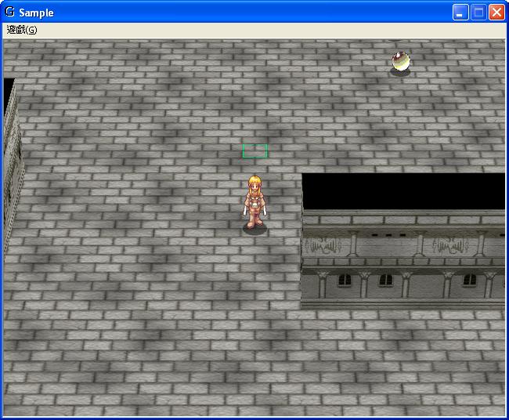Maximize the Sample game window
The height and width of the screenshot is (420, 509).
pyautogui.click(x=478, y=13)
